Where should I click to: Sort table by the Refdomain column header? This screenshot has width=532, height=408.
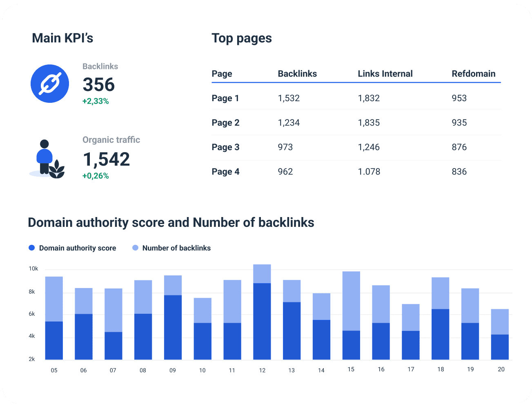pos(473,74)
